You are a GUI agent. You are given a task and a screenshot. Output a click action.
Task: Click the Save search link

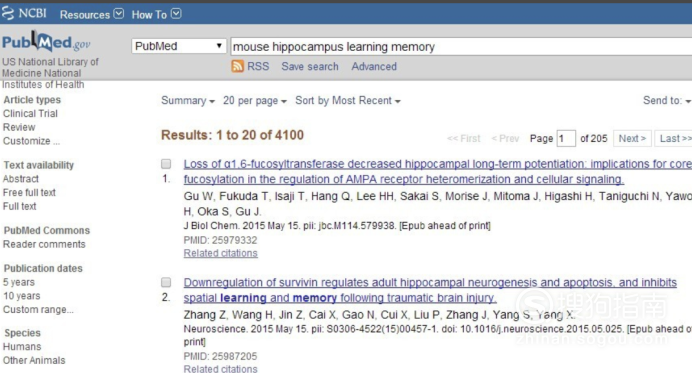tap(310, 66)
